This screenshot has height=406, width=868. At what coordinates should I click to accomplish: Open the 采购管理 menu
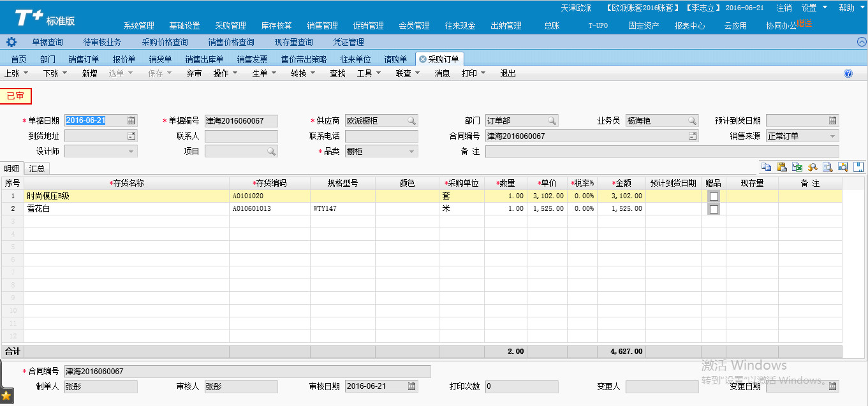(x=230, y=25)
